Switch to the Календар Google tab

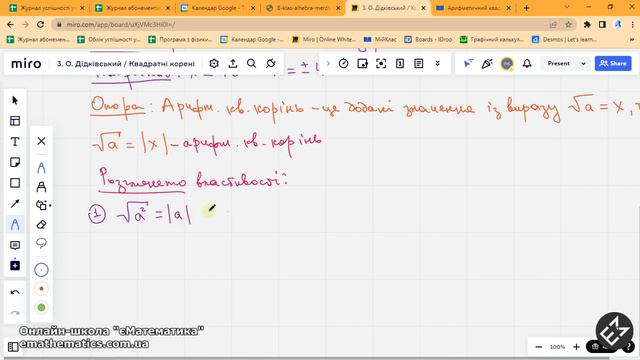coord(218,8)
